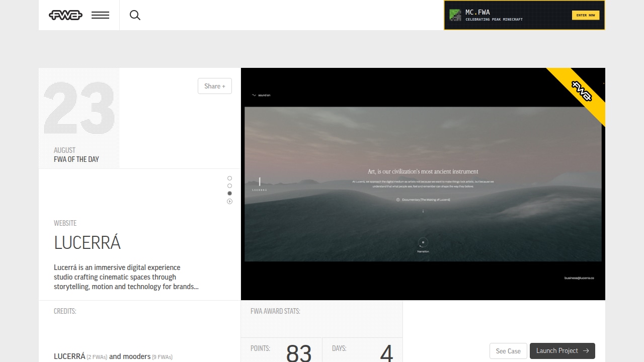The height and width of the screenshot is (362, 644).
Task: Click the "(9 FWAs)" count beside mooders
Action: (x=163, y=357)
